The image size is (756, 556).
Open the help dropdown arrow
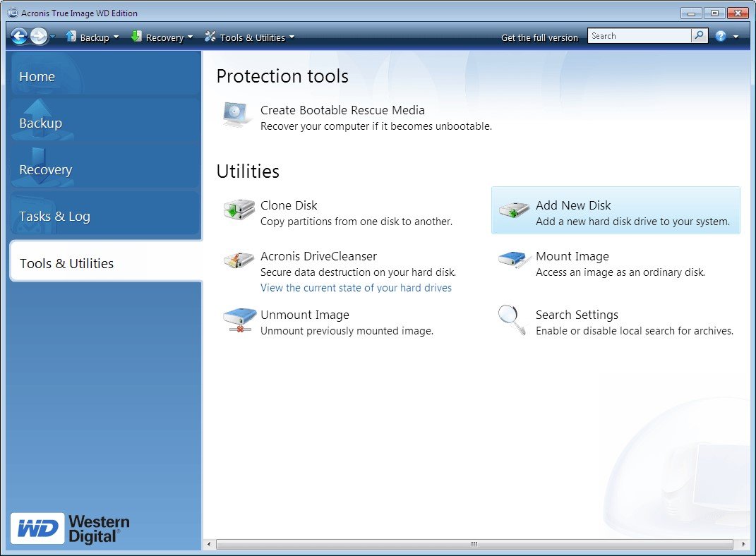[736, 37]
